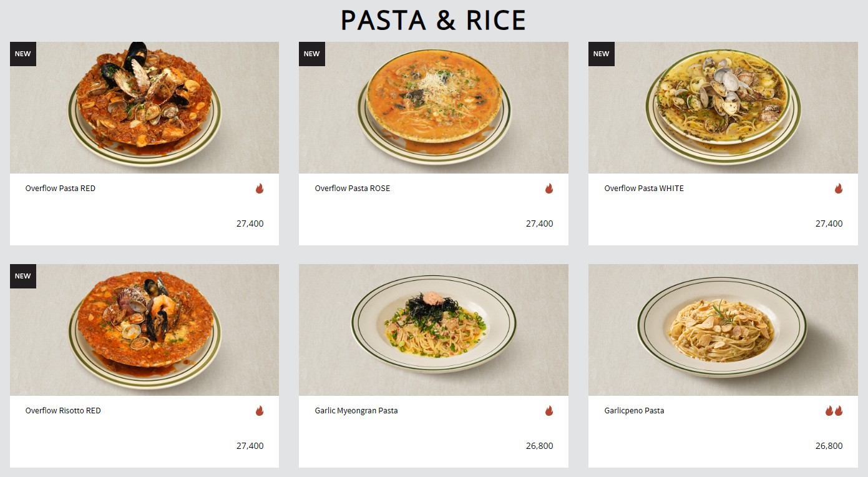This screenshot has width=868, height=477.
Task: Click flame icon beside Garlic Myeongran Pasta
Action: point(549,410)
